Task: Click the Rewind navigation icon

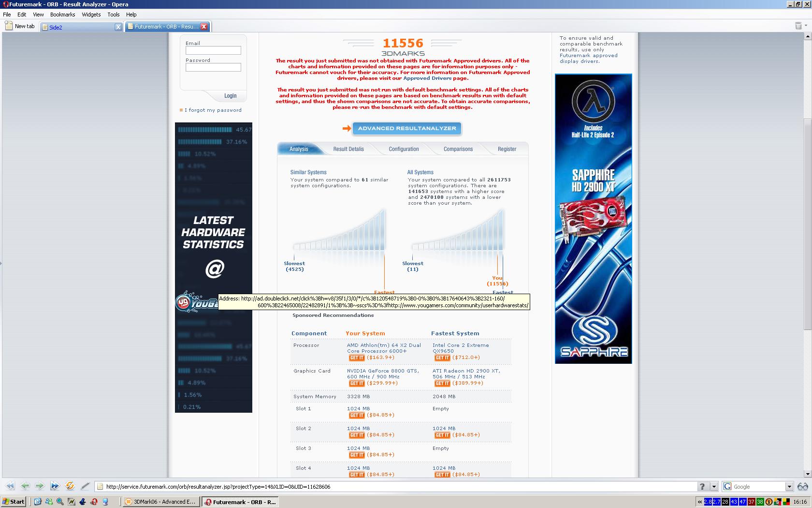Action: click(x=10, y=486)
